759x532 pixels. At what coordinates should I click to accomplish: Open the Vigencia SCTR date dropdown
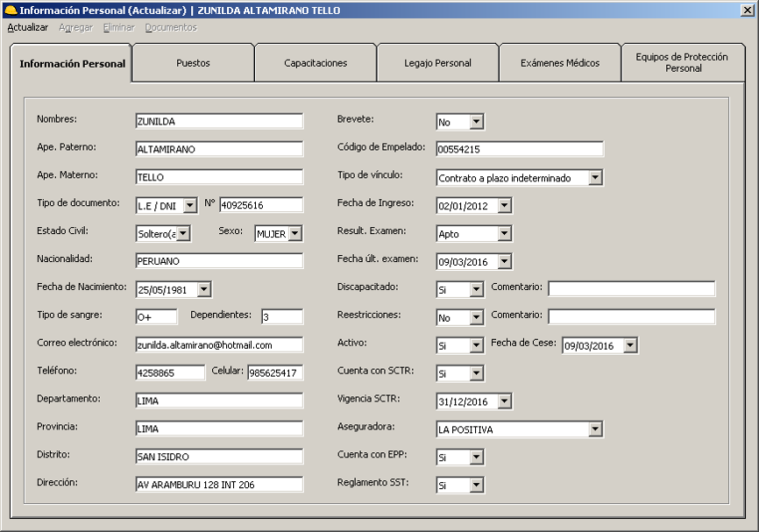coord(504,401)
